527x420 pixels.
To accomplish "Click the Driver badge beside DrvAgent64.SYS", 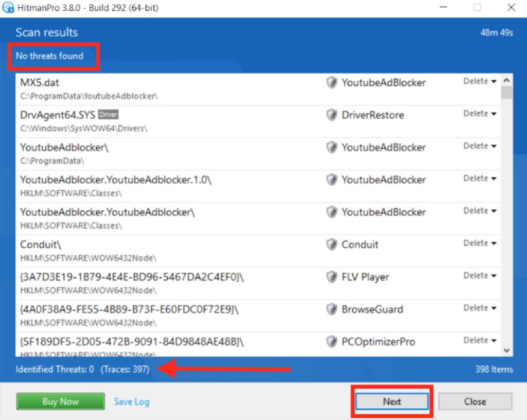I will (108, 115).
